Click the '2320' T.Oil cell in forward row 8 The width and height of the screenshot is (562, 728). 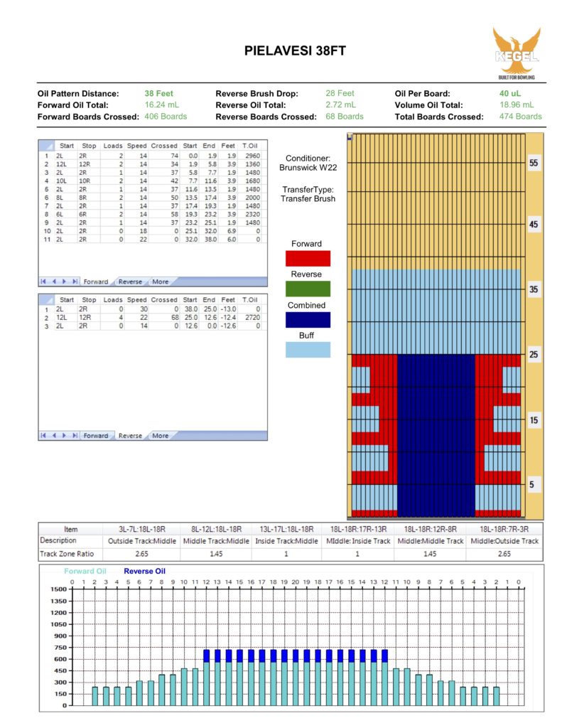coord(251,214)
